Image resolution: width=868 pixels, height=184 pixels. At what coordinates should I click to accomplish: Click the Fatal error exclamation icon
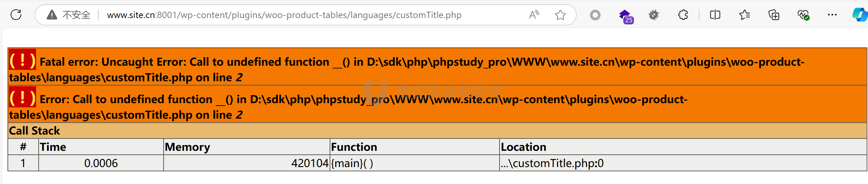coord(22,60)
